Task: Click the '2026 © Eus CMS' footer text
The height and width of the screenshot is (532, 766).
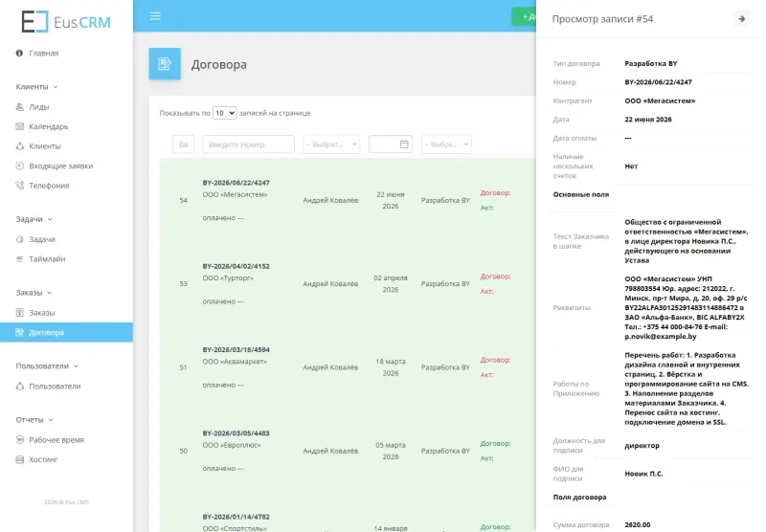Action: tap(66, 501)
